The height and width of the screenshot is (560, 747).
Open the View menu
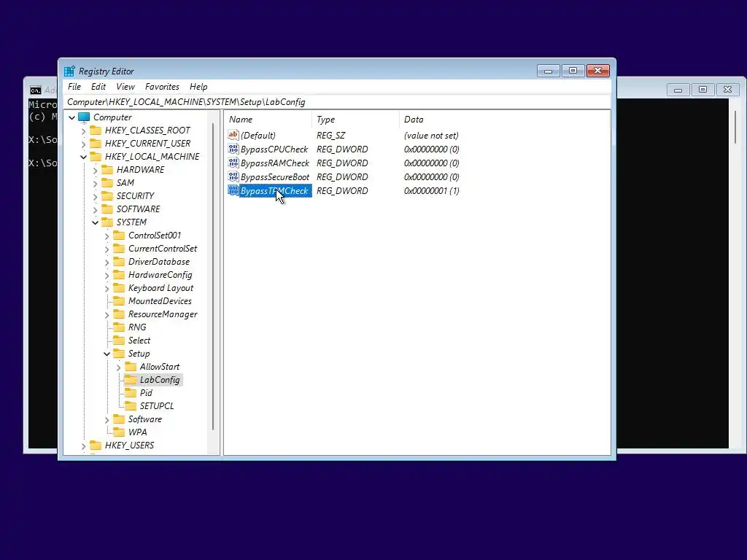125,87
